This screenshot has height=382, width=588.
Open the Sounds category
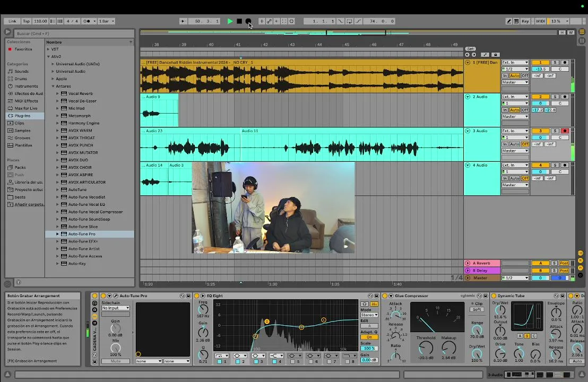pyautogui.click(x=21, y=71)
